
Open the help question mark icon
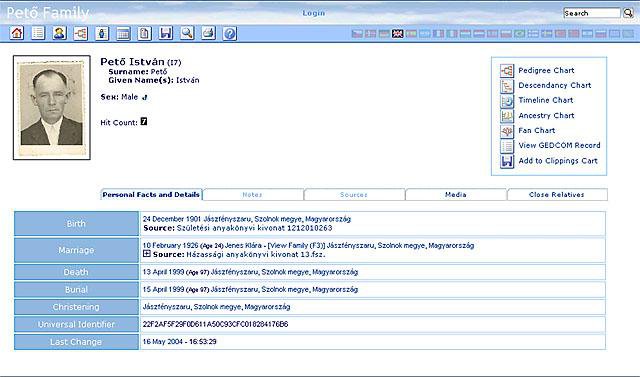point(230,33)
